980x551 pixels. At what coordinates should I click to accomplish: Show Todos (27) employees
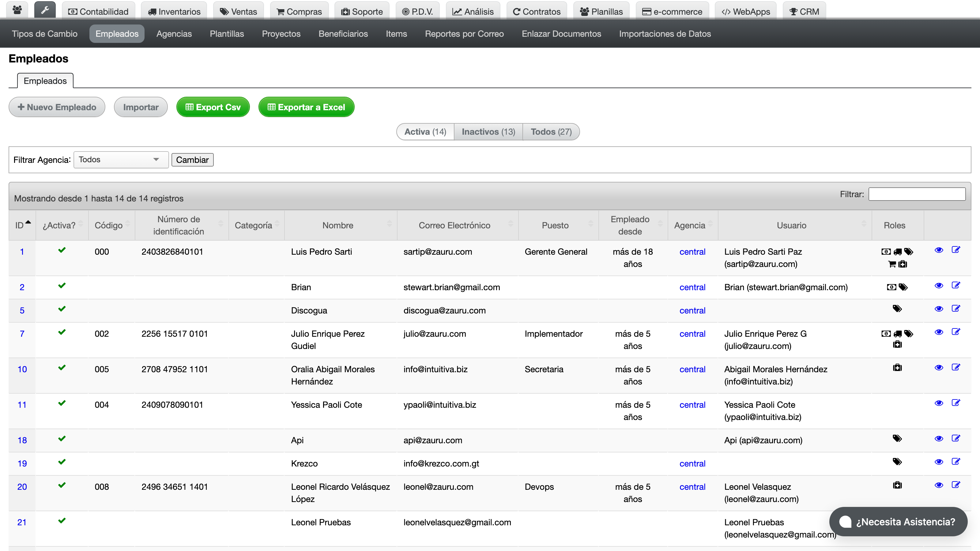pyautogui.click(x=551, y=132)
